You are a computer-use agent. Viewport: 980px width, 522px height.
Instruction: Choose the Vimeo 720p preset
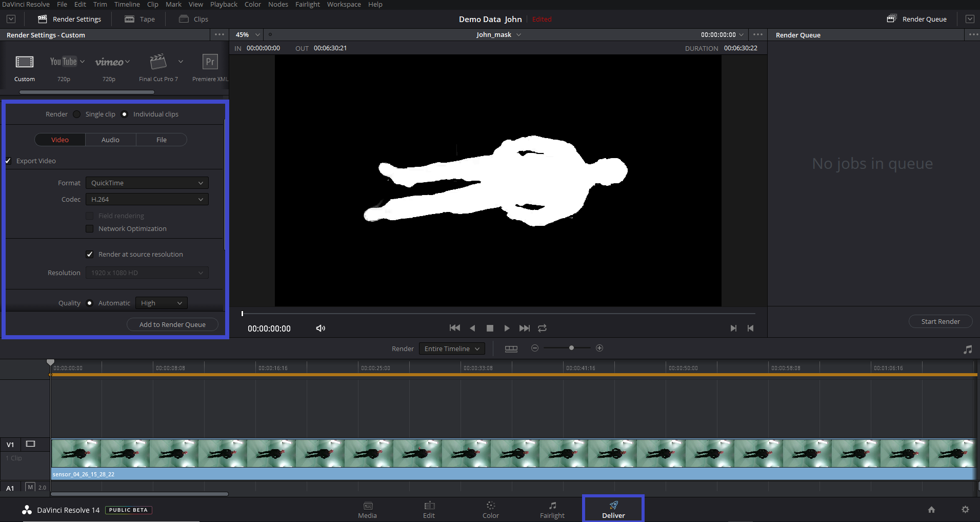109,62
